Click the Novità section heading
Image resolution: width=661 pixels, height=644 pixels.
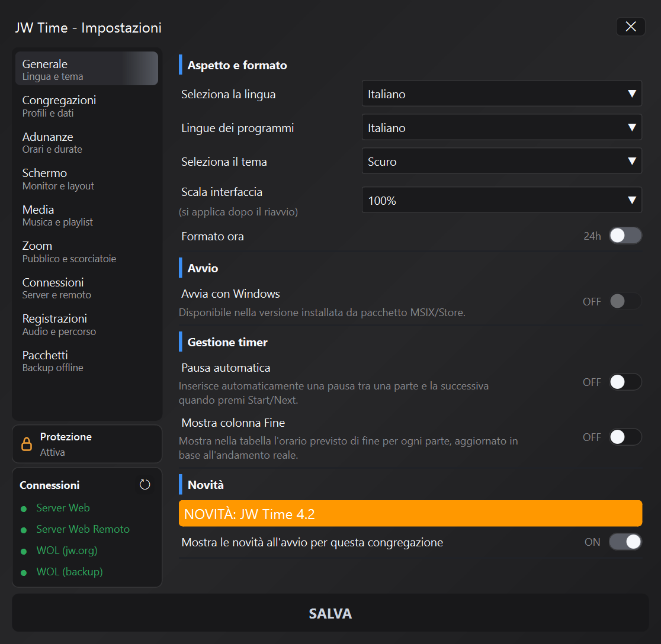pyautogui.click(x=206, y=485)
